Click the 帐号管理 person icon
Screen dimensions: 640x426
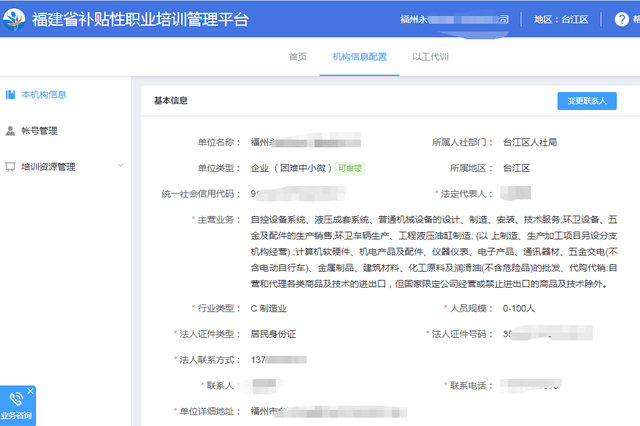(x=10, y=131)
